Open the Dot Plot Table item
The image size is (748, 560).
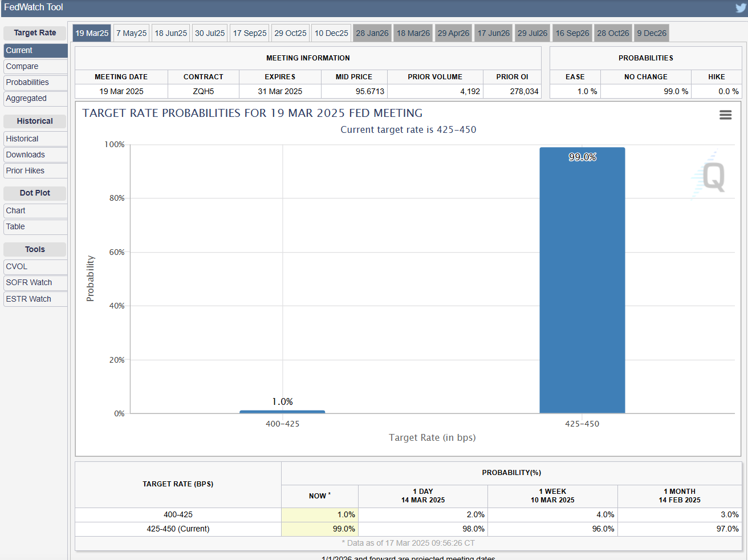(35, 226)
